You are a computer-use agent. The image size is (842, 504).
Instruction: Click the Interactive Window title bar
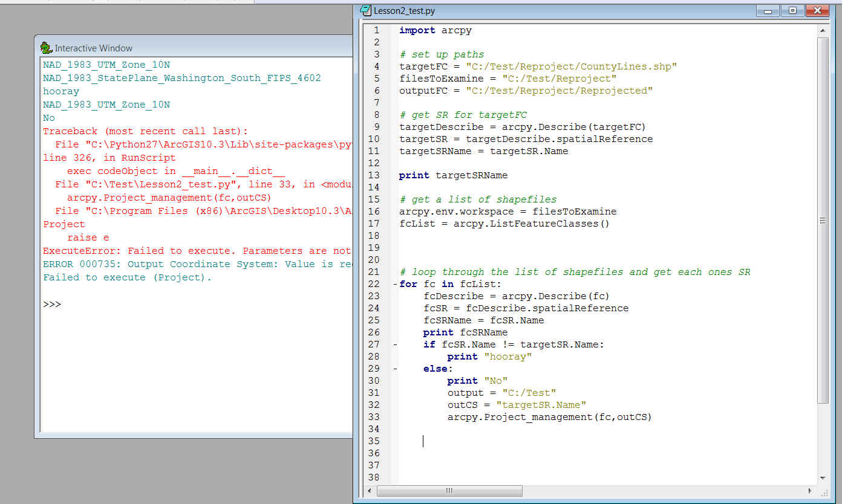point(194,48)
